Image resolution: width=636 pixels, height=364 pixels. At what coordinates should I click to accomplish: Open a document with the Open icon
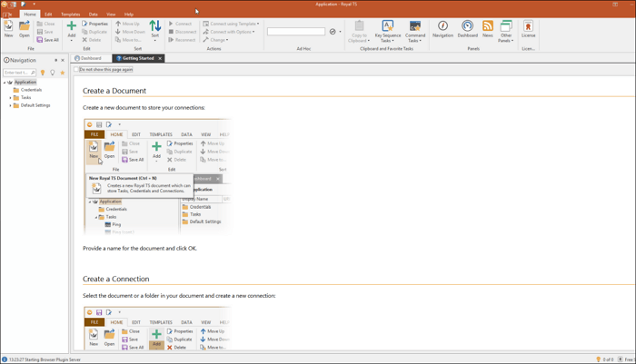(x=24, y=29)
